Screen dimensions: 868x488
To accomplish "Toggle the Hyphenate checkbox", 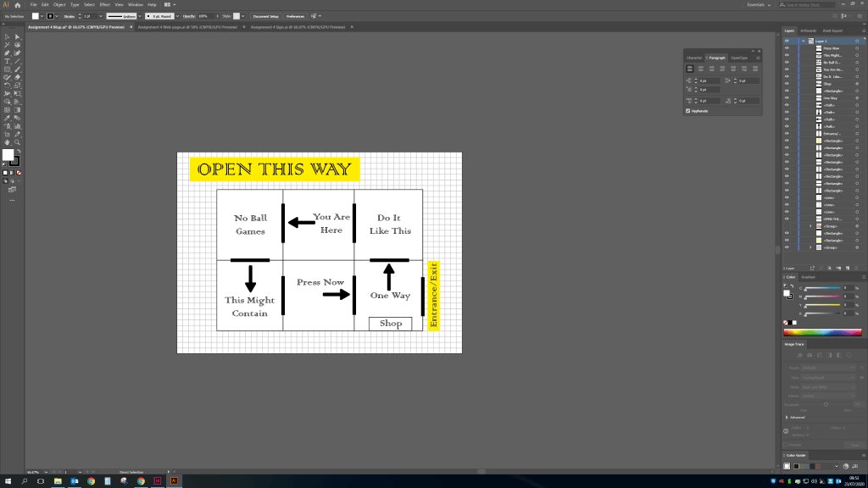I will click(x=688, y=110).
